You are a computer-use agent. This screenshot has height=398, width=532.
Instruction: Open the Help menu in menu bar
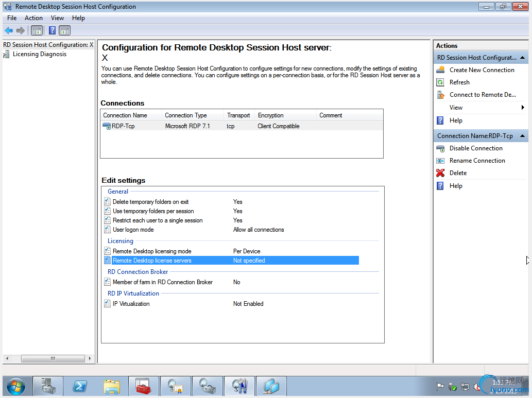coord(78,18)
